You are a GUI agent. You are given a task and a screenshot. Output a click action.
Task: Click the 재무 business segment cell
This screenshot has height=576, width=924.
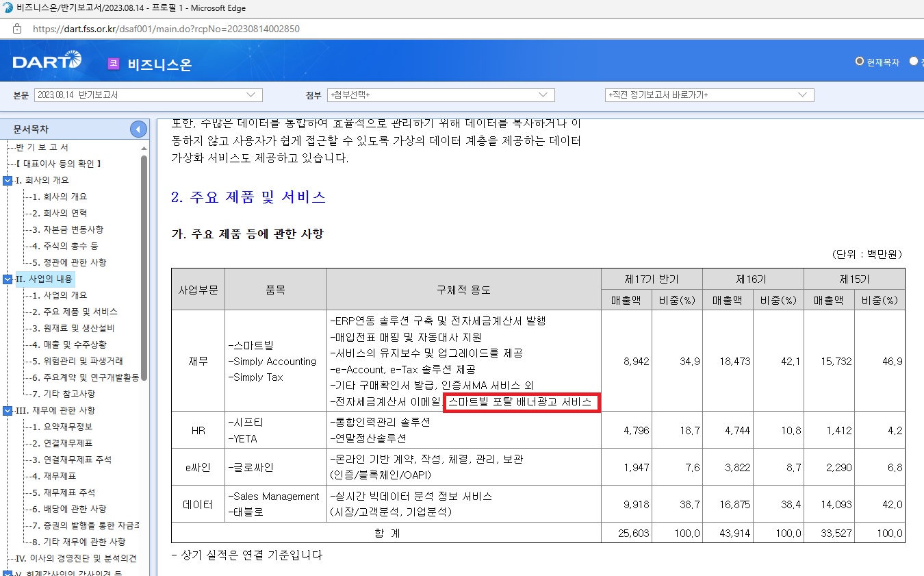[x=198, y=361]
